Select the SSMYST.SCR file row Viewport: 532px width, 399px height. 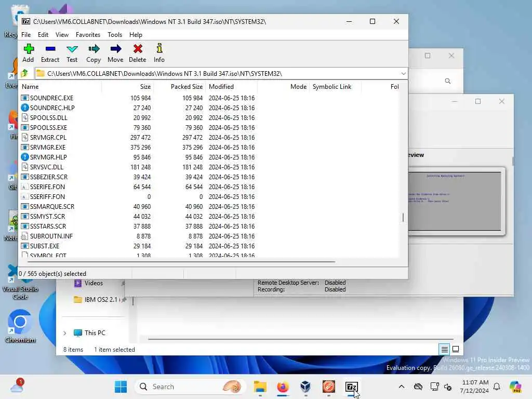click(209, 217)
